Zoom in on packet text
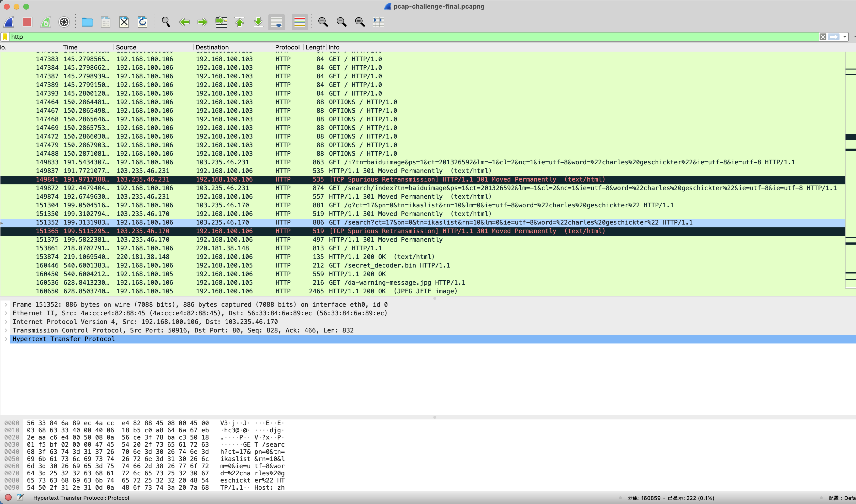This screenshot has width=856, height=504. click(x=323, y=22)
